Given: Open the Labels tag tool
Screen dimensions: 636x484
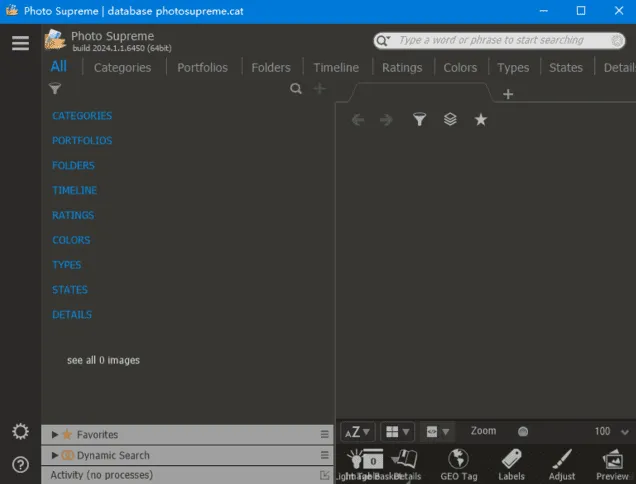Looking at the screenshot, I should click(x=511, y=459).
